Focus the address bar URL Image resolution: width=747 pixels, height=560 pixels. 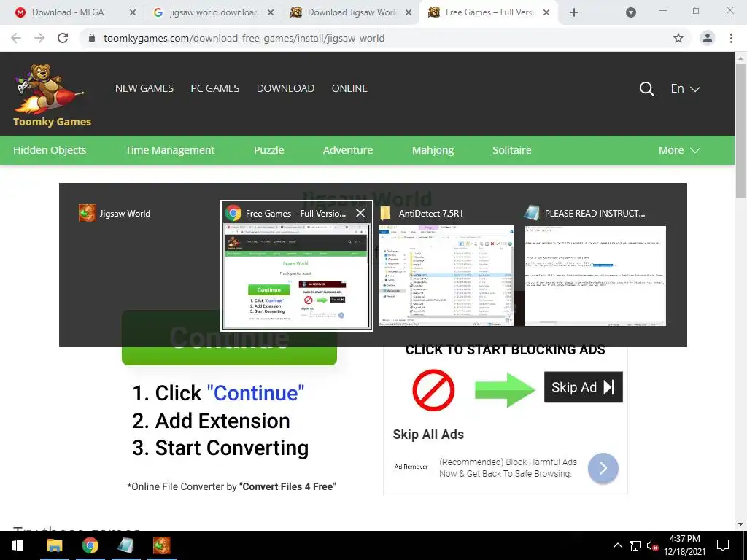pos(244,38)
